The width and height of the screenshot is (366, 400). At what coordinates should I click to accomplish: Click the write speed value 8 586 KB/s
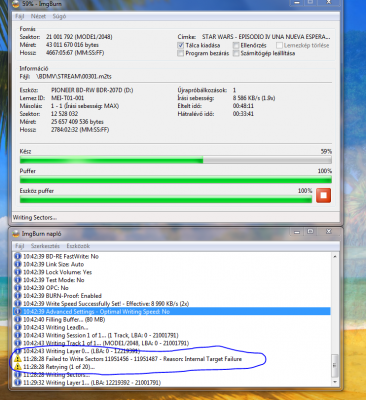click(254, 98)
